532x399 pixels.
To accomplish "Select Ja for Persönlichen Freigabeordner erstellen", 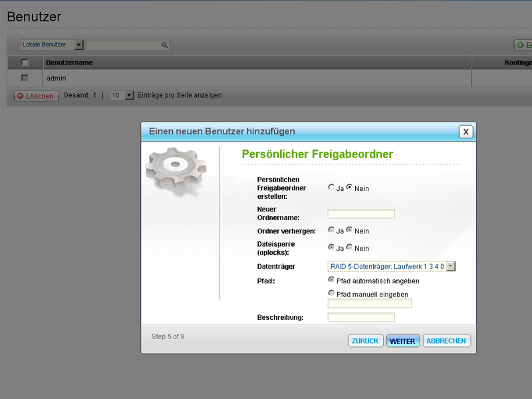I will tap(331, 188).
